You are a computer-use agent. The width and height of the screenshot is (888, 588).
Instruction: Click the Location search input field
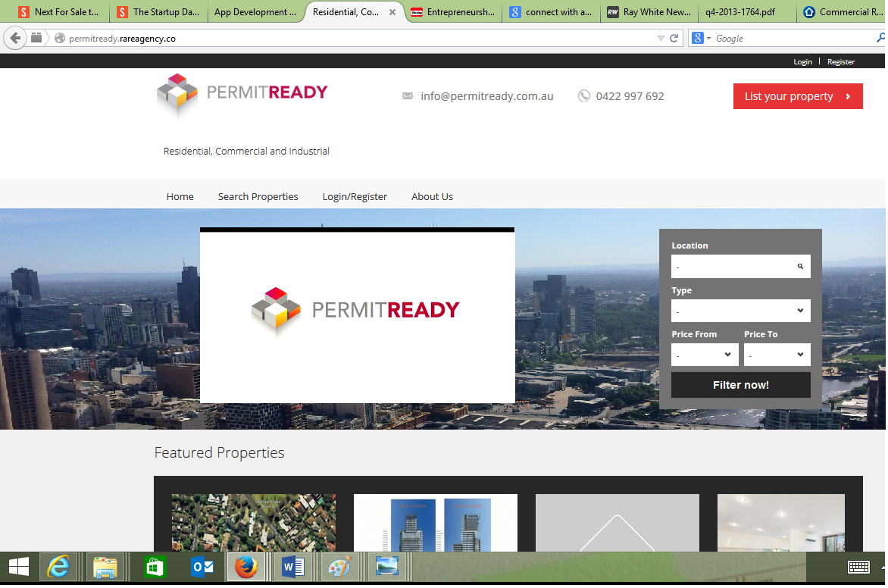(731, 267)
